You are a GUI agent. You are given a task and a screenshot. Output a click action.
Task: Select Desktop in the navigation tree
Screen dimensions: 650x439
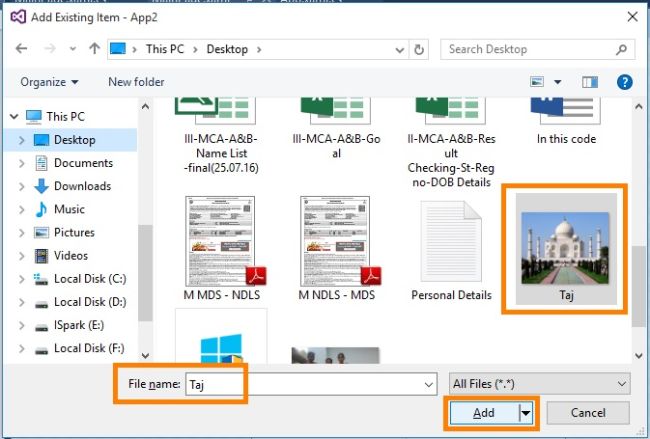tap(75, 140)
